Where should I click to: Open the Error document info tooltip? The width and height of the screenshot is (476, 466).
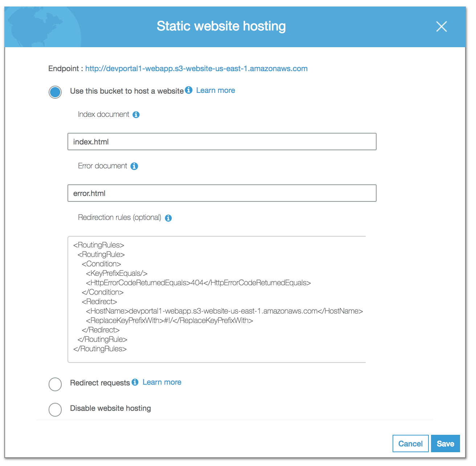pyautogui.click(x=134, y=166)
